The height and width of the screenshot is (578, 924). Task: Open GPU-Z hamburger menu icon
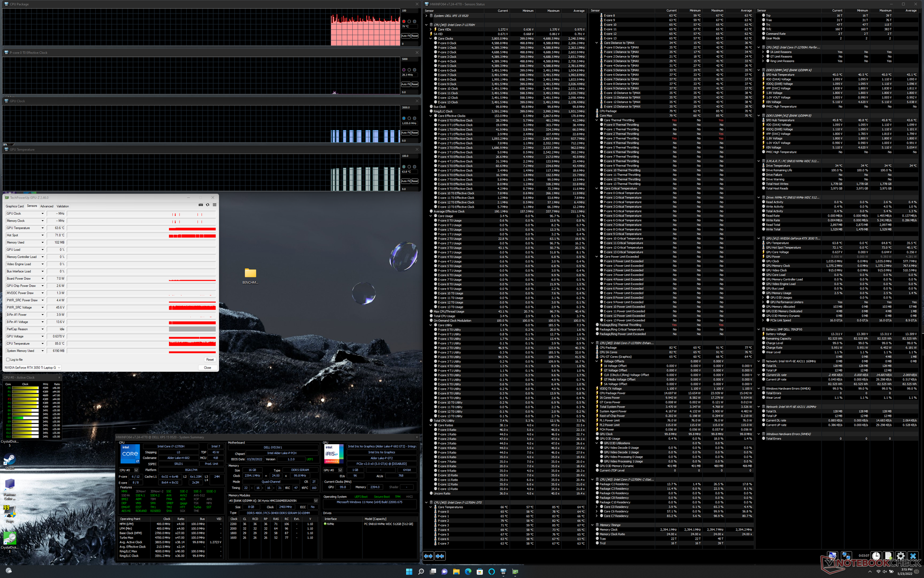pos(215,205)
